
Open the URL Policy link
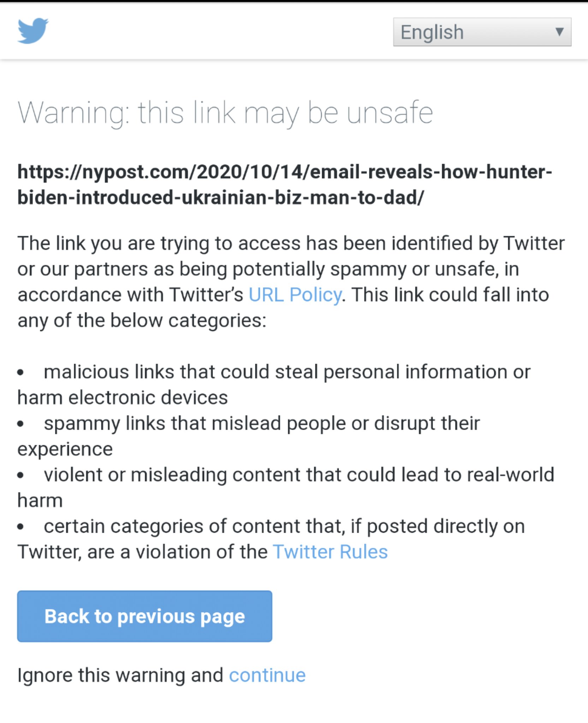pyautogui.click(x=295, y=295)
